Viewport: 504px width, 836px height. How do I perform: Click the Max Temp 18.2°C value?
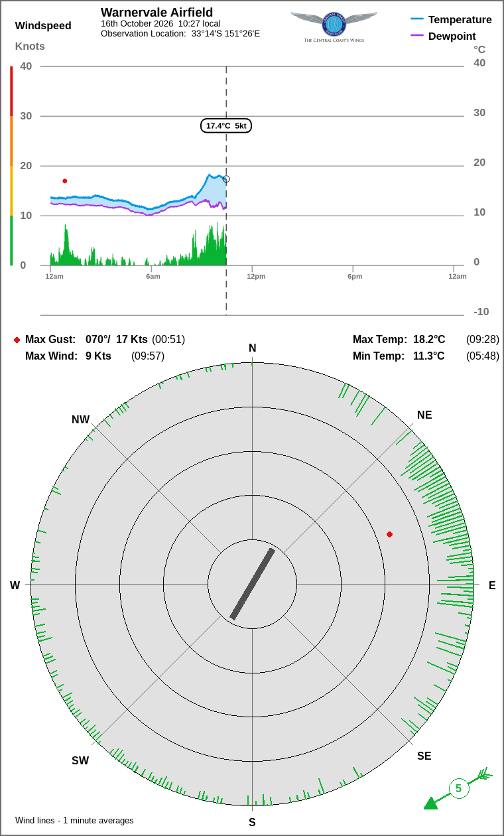[x=429, y=340]
